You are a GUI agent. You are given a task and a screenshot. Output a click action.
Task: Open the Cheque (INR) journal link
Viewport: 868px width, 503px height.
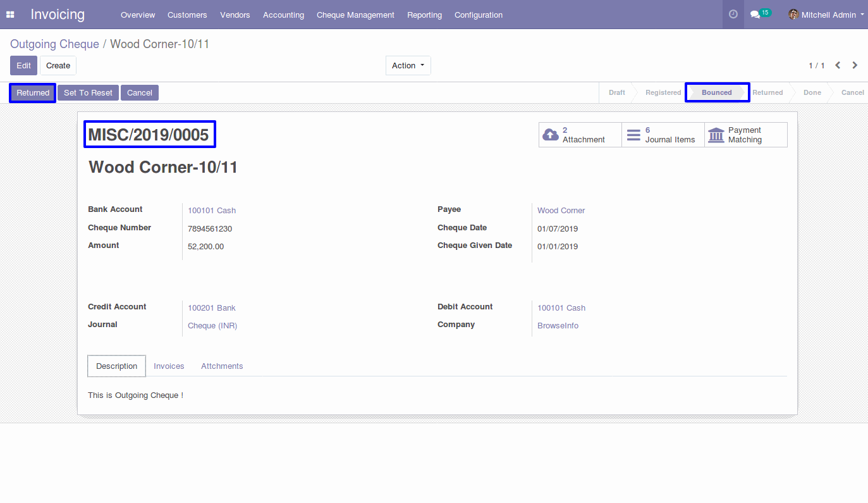tap(212, 326)
